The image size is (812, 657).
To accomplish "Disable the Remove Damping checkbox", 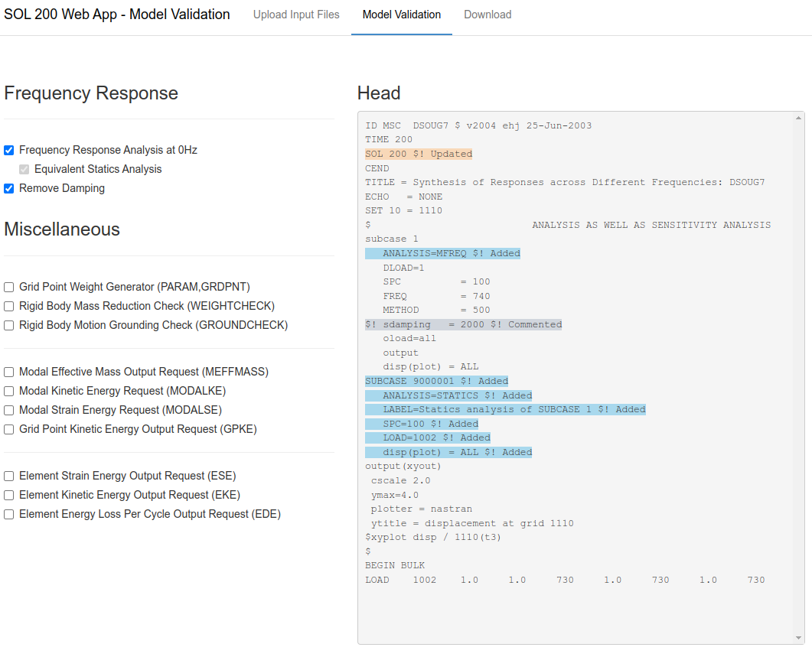I will [9, 188].
